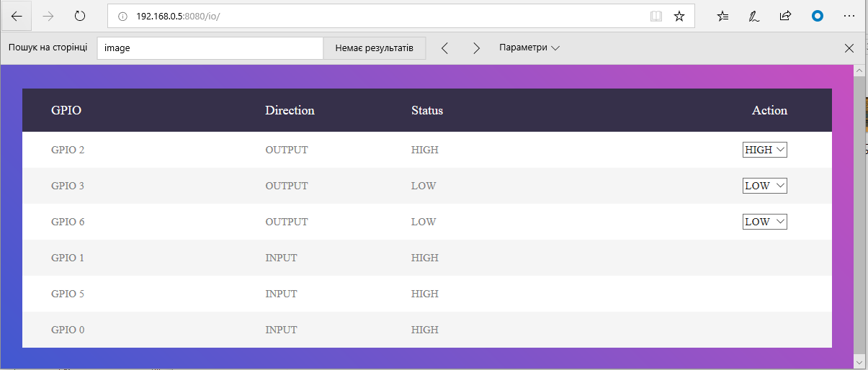The image size is (868, 370).
Task: Close the find on page bar
Action: click(x=849, y=48)
